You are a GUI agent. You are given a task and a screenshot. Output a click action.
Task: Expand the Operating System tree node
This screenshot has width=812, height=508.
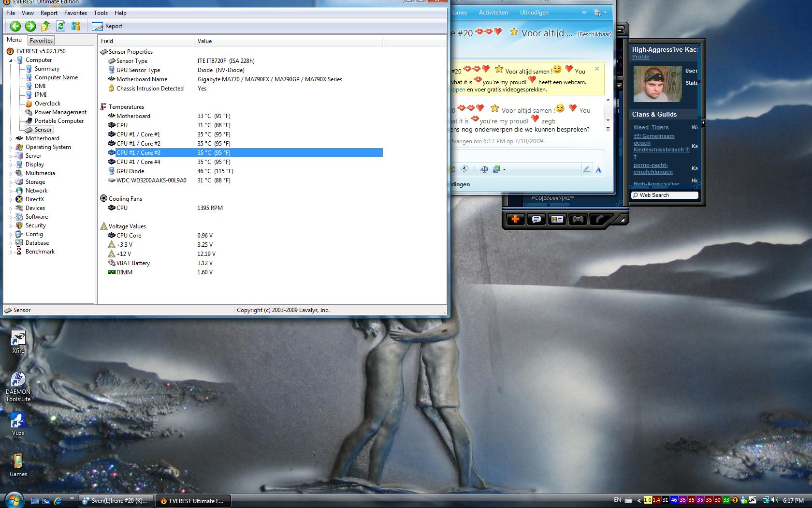[x=11, y=148]
